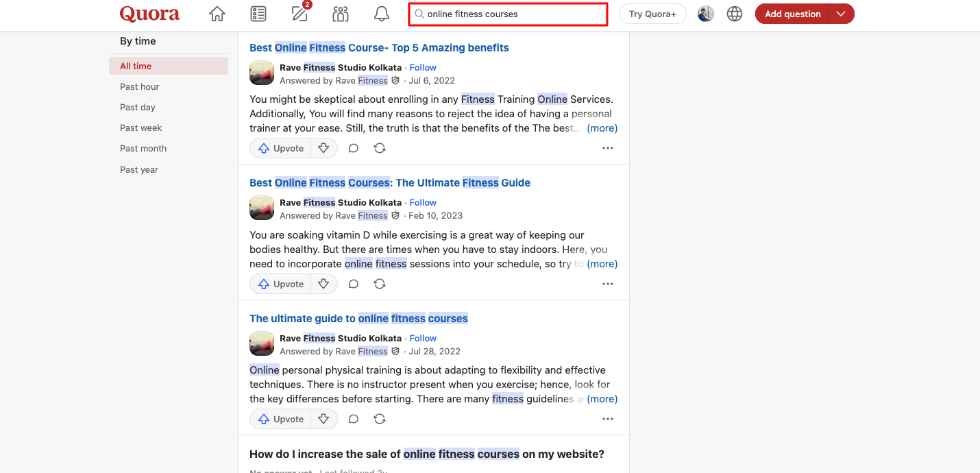Open Best Online Fitness Courses: The Ultimate Fitness Guide
Viewport: 980px width, 473px height.
[390, 182]
